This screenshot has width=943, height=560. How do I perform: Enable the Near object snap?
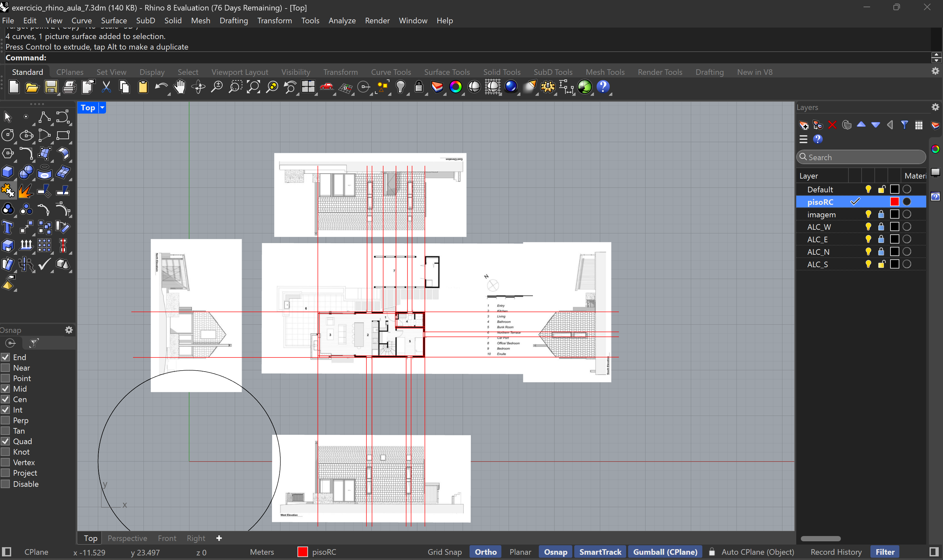coord(5,368)
